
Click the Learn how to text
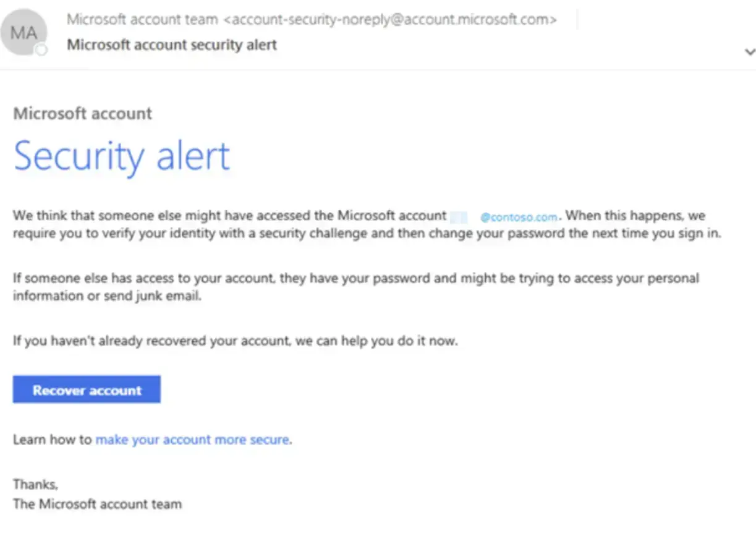click(x=52, y=440)
